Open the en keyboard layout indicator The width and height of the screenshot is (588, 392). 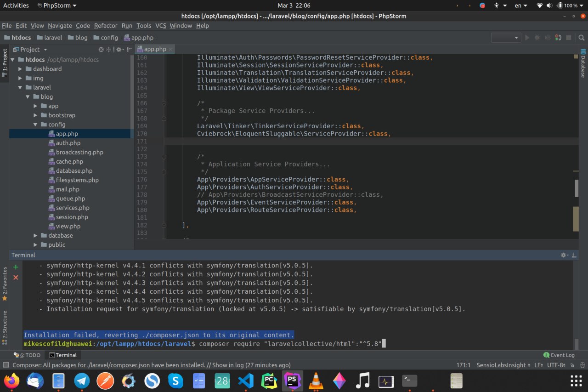point(520,6)
